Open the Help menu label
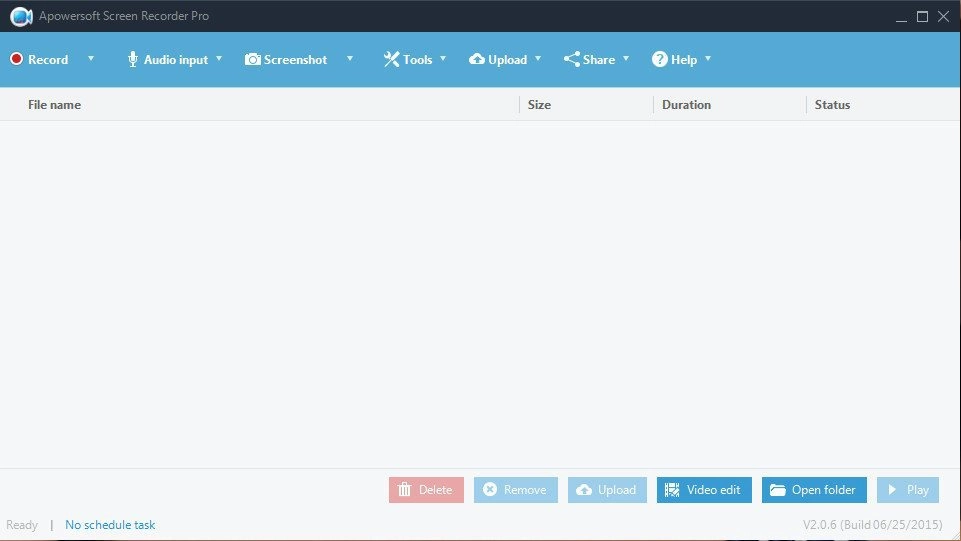Screen dimensions: 961x541 pos(684,60)
